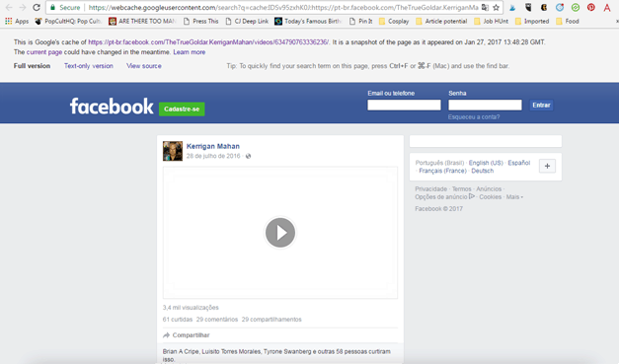Open the cached Facebook video URL link
Viewport: 619px width, 364px height.
click(208, 42)
